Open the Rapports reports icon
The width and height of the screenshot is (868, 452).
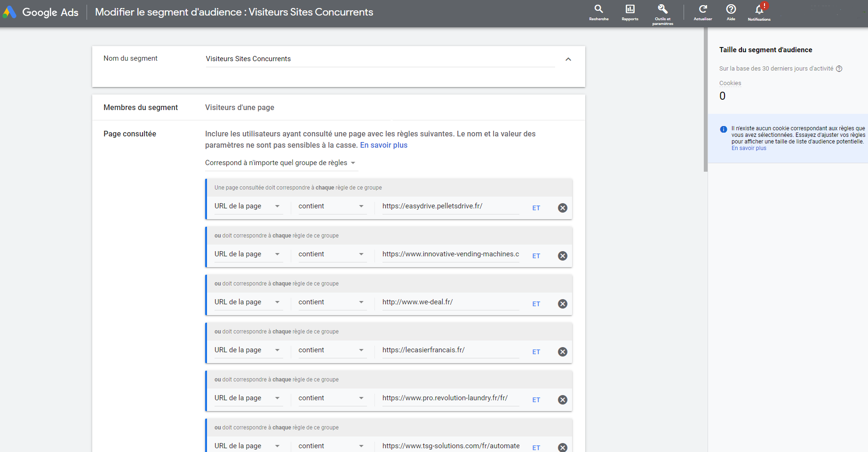(630, 12)
